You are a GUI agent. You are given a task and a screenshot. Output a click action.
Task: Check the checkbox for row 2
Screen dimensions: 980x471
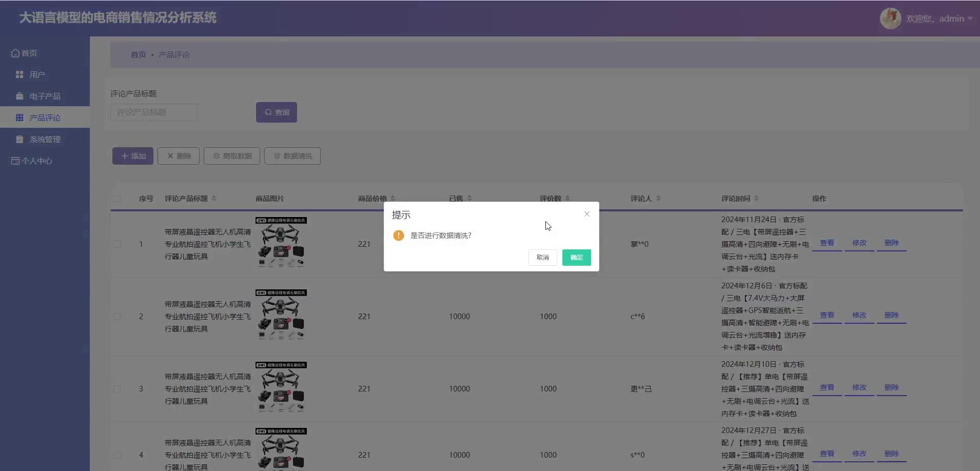pyautogui.click(x=117, y=317)
